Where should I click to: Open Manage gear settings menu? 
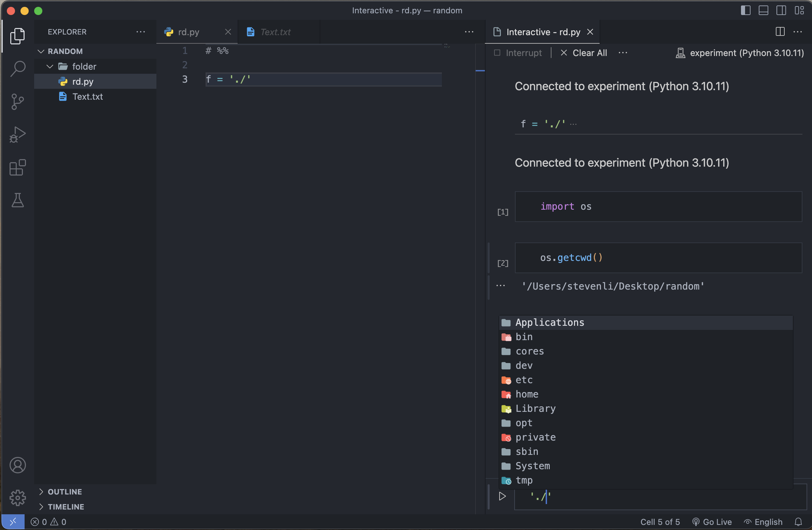(x=18, y=498)
